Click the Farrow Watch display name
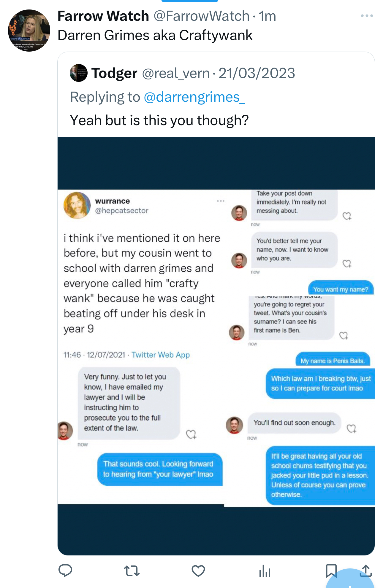This screenshot has height=588, width=383. [x=103, y=16]
